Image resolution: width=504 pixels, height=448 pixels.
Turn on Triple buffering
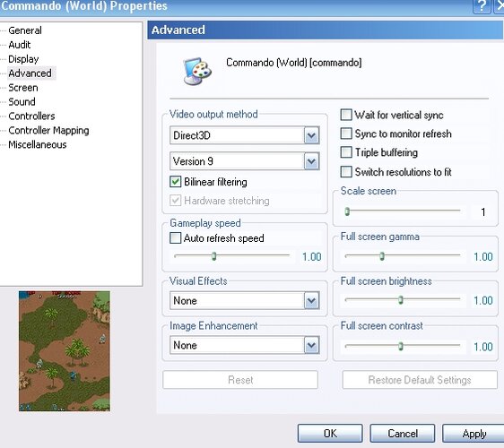pyautogui.click(x=346, y=152)
